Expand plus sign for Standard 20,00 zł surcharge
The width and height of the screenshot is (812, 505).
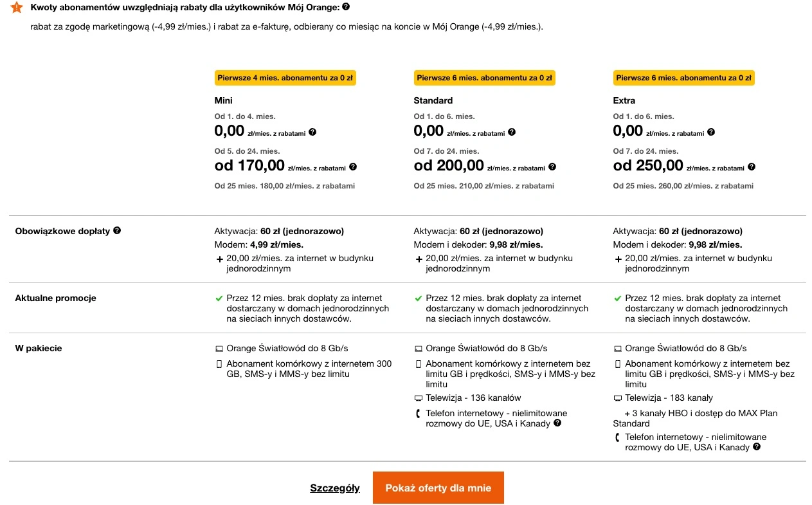[419, 259]
